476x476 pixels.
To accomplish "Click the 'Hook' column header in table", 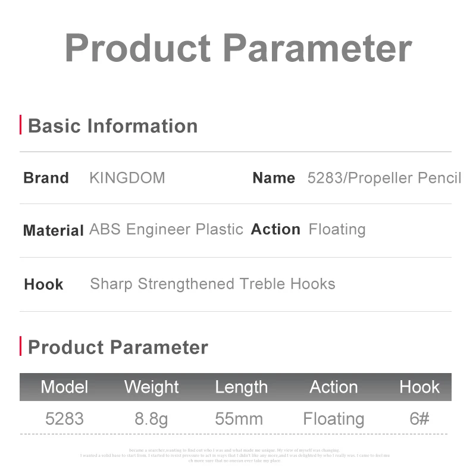I will point(419,387).
